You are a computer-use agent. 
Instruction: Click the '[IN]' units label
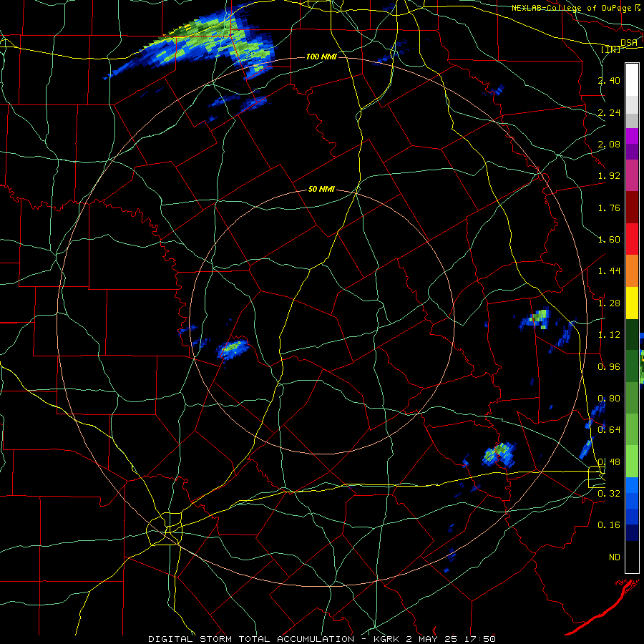611,49
